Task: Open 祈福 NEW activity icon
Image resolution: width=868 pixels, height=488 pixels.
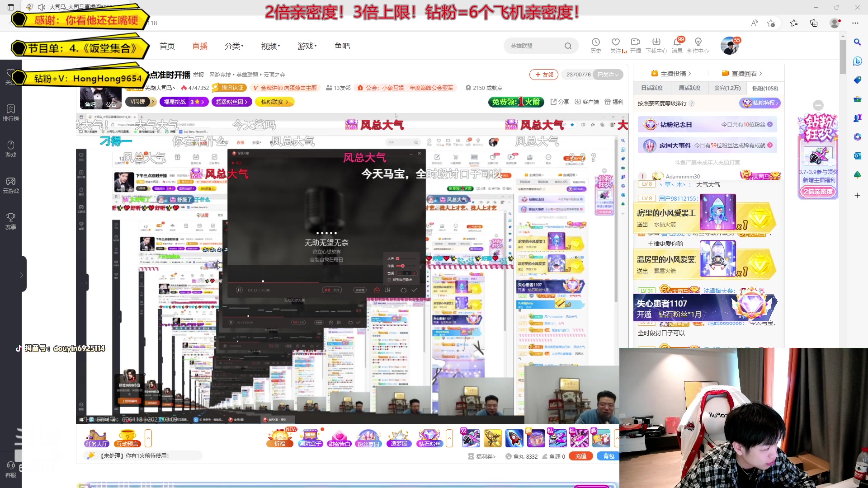Action: tap(280, 438)
